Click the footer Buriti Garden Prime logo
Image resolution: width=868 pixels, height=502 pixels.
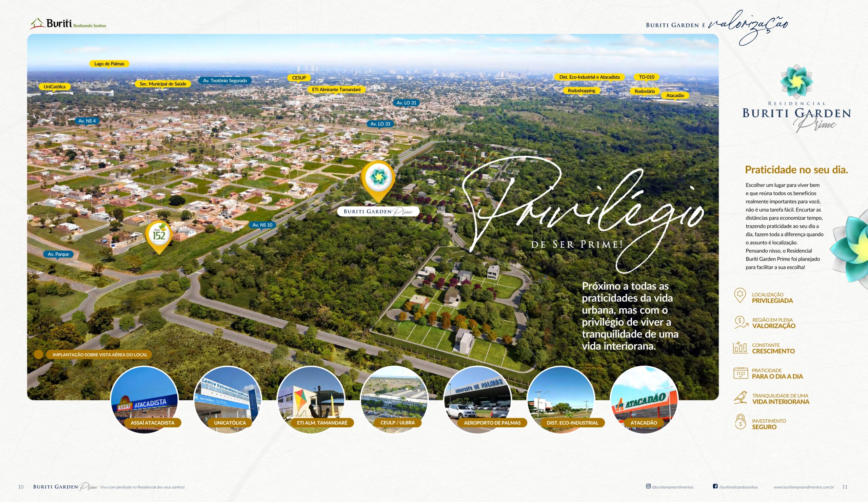pos(65,486)
